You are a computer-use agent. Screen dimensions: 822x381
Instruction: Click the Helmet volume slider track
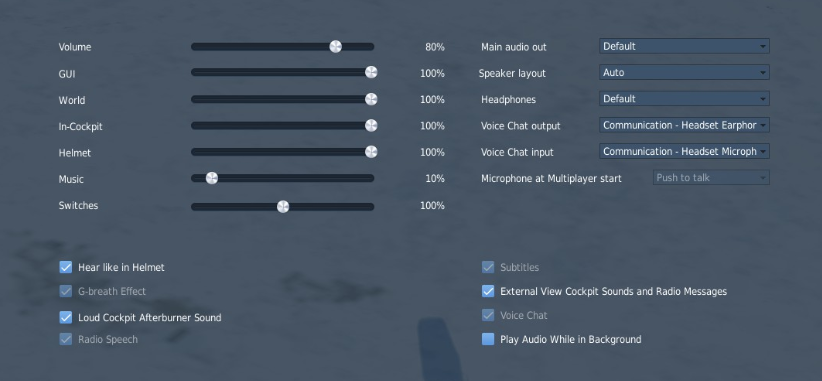[283, 152]
